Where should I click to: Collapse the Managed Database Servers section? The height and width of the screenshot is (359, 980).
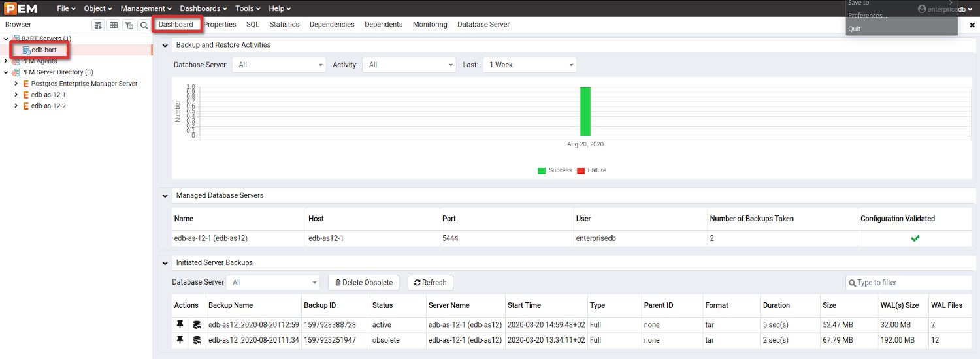click(x=165, y=195)
